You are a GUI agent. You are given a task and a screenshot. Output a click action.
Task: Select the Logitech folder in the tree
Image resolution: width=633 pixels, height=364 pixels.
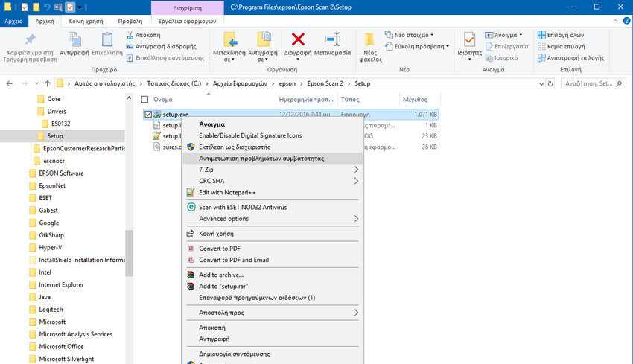coord(51,310)
